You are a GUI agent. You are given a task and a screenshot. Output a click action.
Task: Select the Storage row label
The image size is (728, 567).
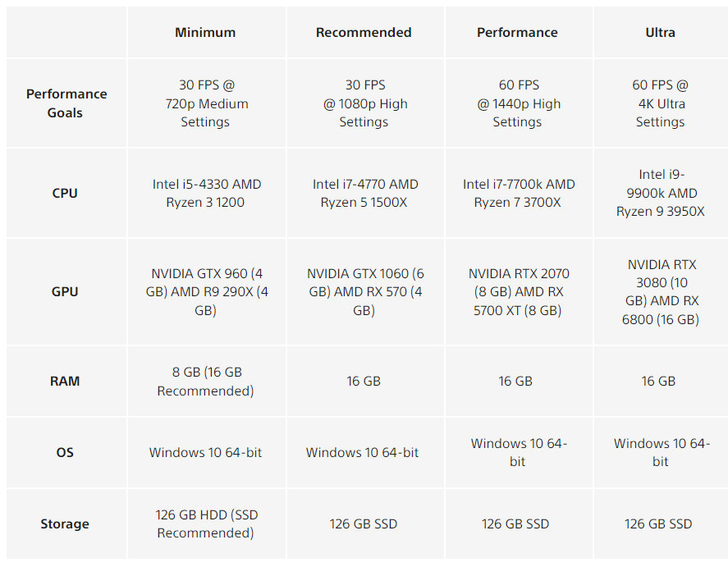65,524
